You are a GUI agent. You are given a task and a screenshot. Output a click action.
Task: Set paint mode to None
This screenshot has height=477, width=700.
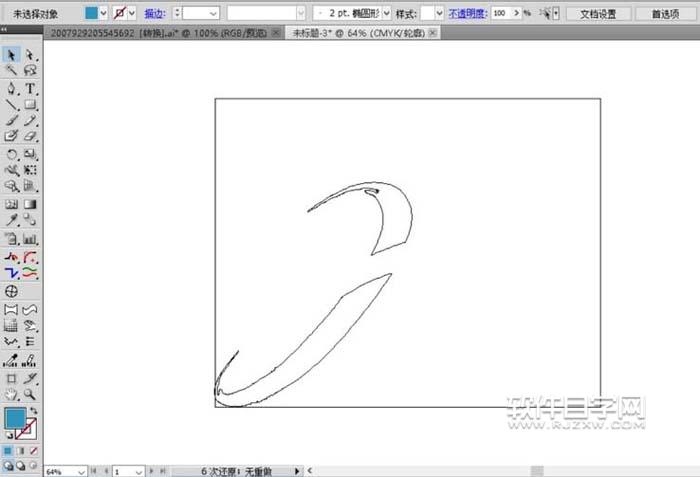[x=33, y=451]
